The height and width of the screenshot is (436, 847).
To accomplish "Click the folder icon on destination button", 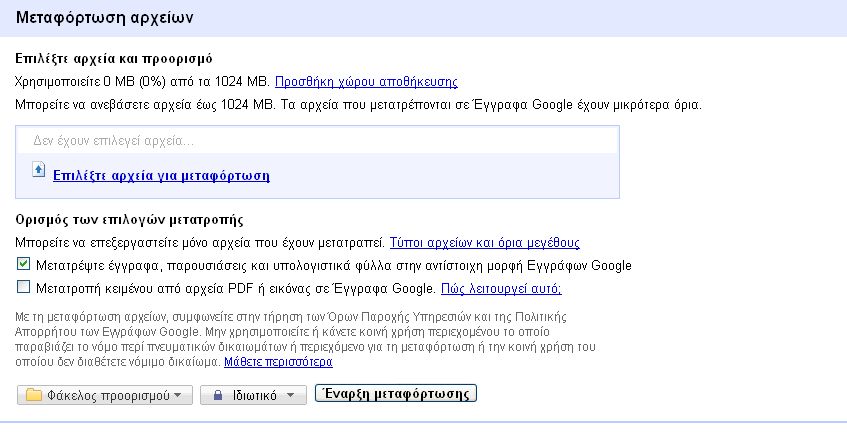I will (34, 395).
